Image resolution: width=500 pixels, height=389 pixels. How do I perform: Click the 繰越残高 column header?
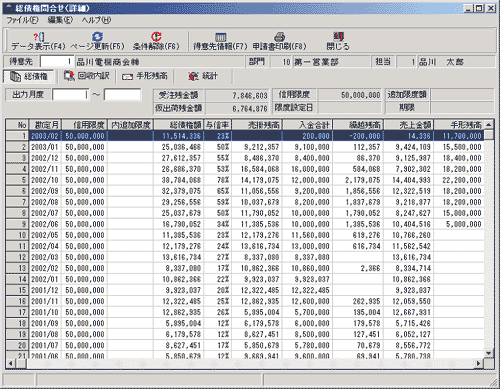358,125
